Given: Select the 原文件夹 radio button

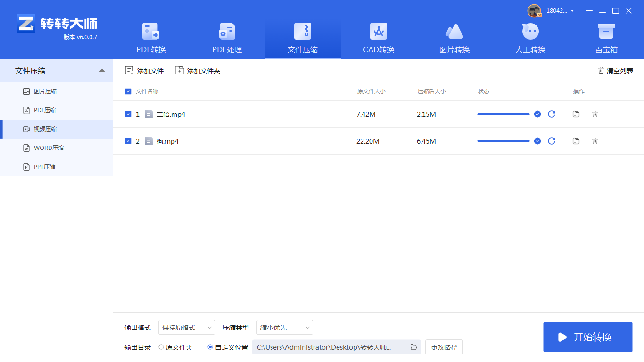Looking at the screenshot, I should tap(161, 347).
